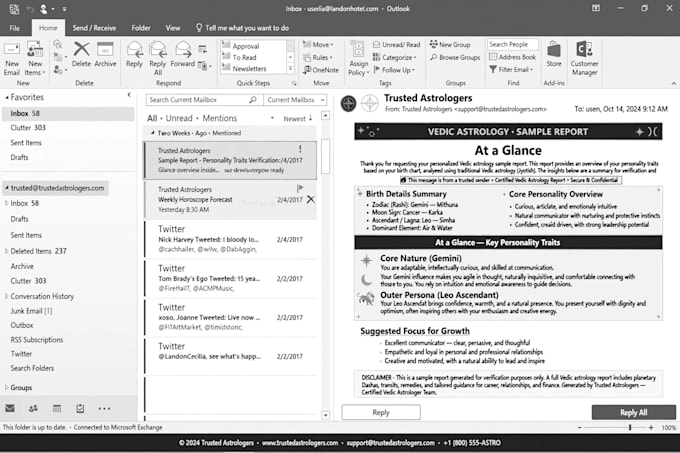
Task: Open Assign Policy menu
Action: pyautogui.click(x=359, y=59)
